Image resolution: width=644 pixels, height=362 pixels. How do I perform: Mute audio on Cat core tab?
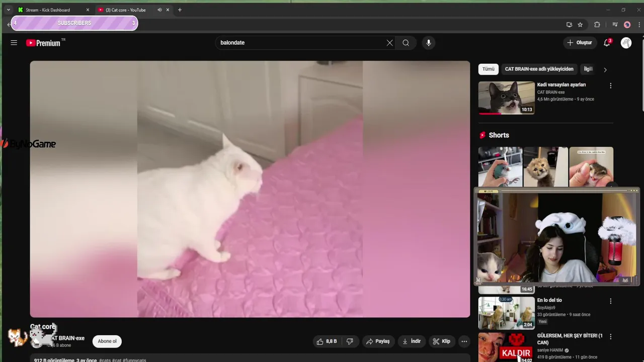pyautogui.click(x=159, y=10)
